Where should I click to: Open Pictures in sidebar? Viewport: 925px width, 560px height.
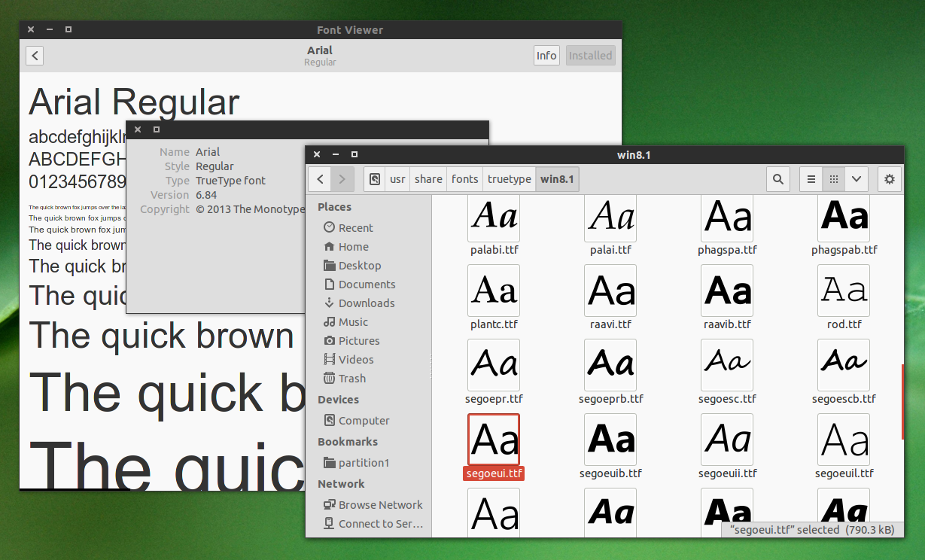click(351, 340)
